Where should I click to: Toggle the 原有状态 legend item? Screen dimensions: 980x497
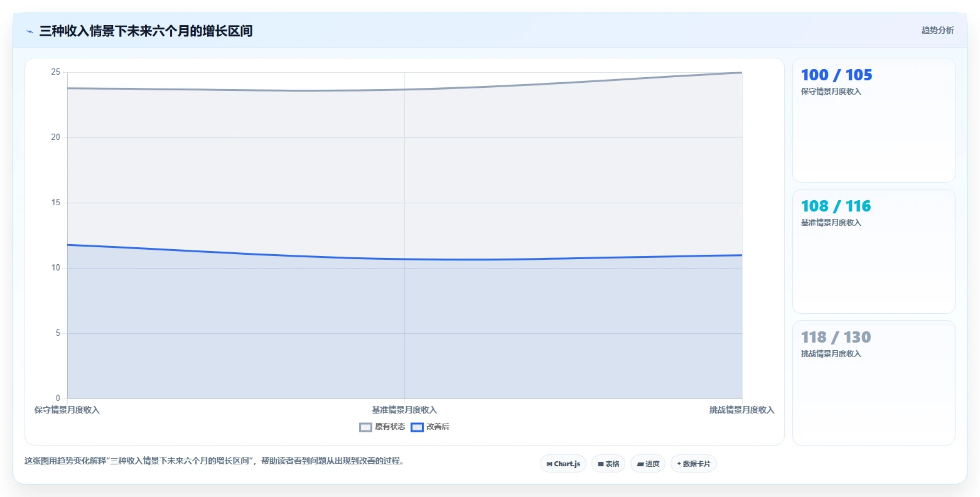382,427
